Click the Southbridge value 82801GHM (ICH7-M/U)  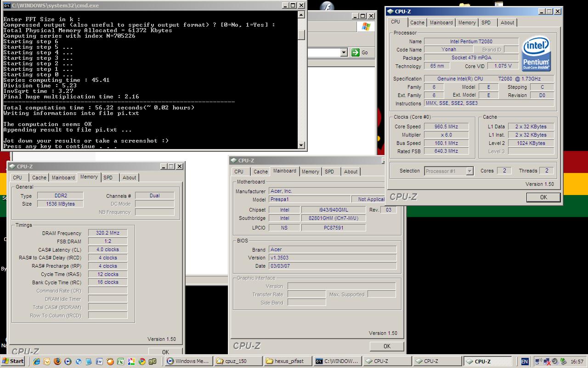[x=334, y=218]
